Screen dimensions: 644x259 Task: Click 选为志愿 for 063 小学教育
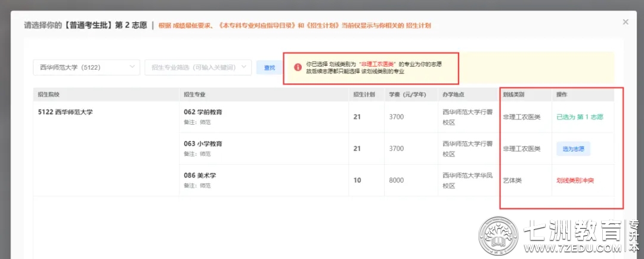click(574, 149)
